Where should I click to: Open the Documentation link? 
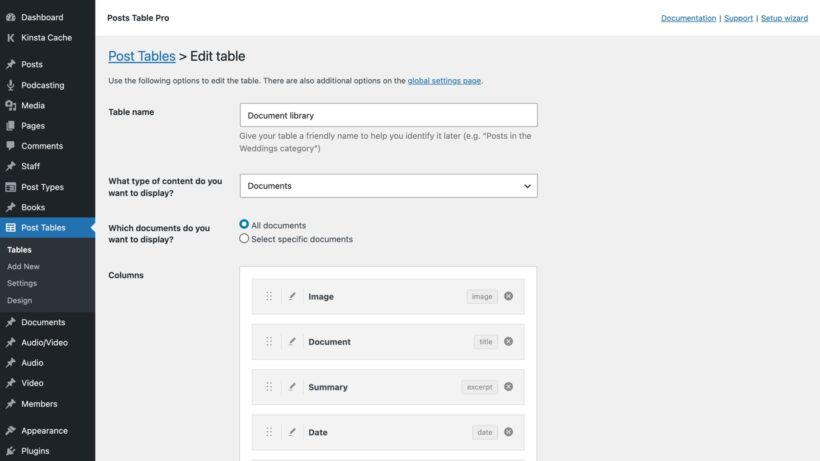pyautogui.click(x=688, y=18)
